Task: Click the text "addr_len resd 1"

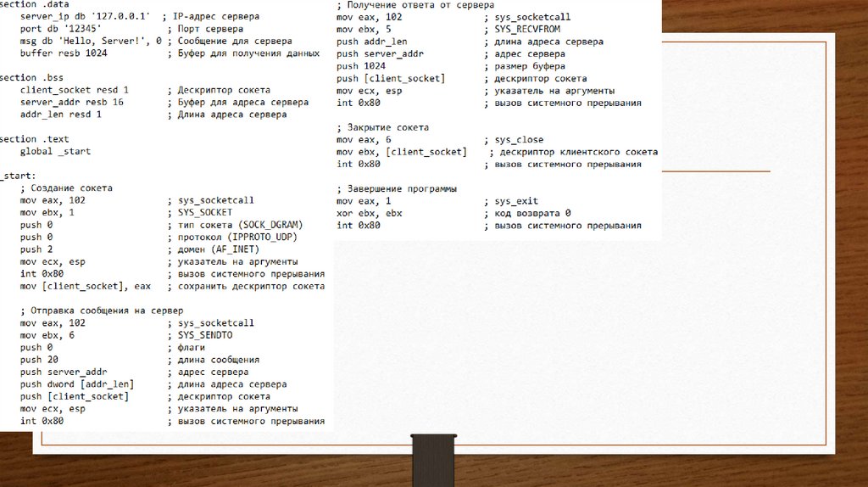Action: (61, 115)
